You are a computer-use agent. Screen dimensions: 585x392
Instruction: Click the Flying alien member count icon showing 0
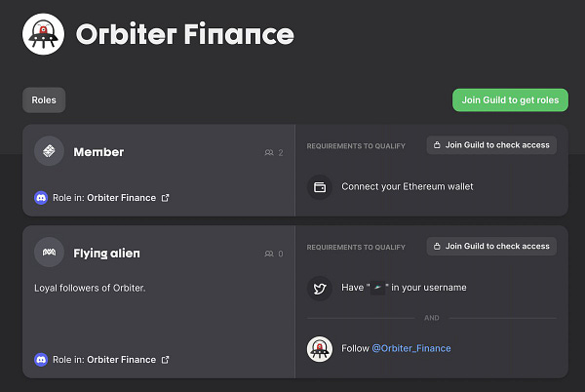point(269,254)
